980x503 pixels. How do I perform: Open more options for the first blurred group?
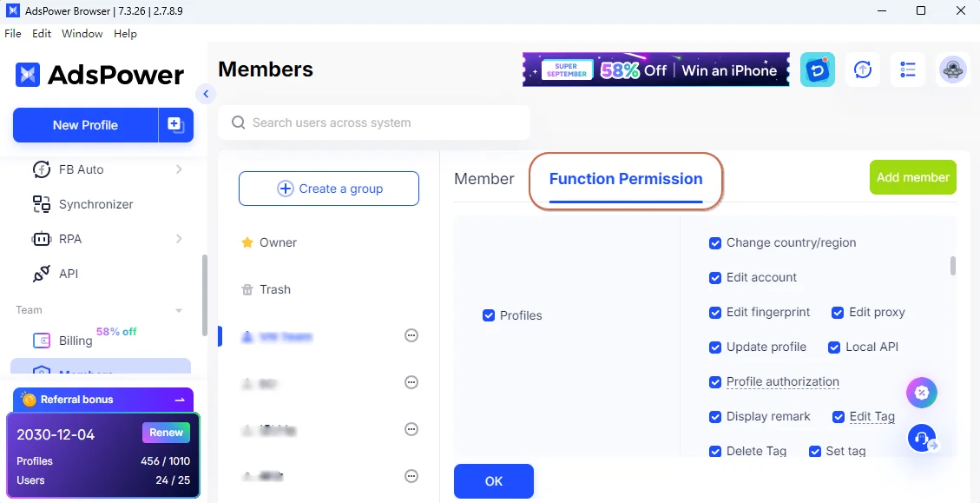411,335
